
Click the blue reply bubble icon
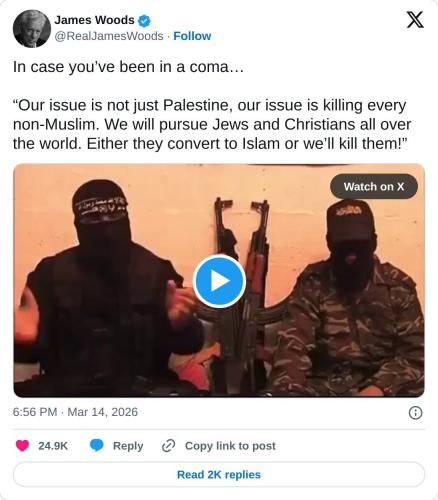pyautogui.click(x=97, y=446)
